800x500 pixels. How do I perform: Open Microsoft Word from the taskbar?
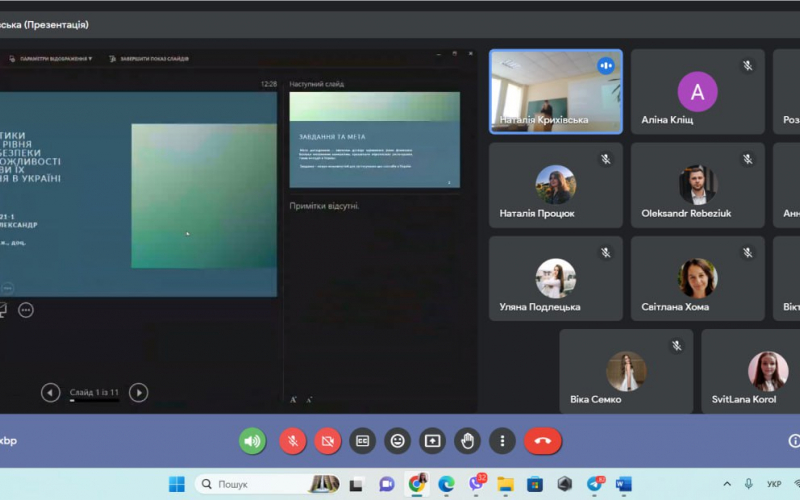(623, 484)
